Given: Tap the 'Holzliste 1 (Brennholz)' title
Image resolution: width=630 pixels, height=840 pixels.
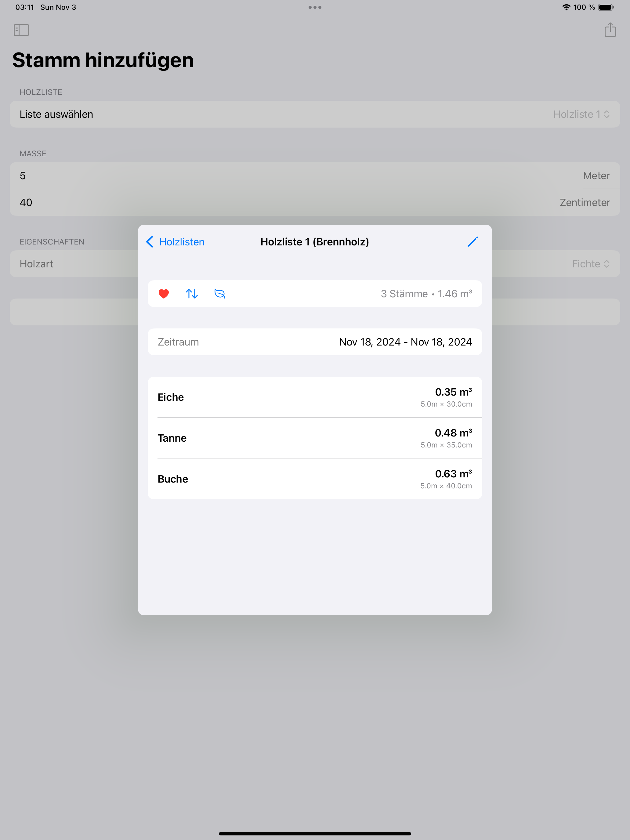Looking at the screenshot, I should coord(315,242).
